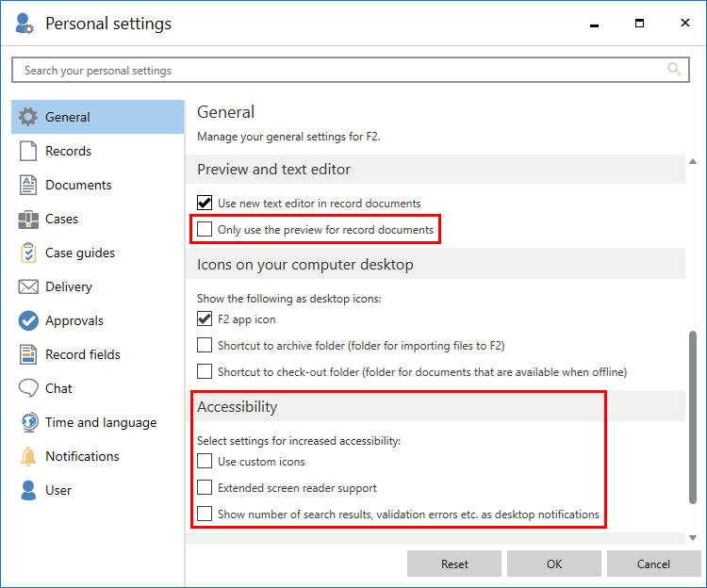Click the Notifications bell icon
This screenshot has width=707, height=588.
pyautogui.click(x=28, y=456)
